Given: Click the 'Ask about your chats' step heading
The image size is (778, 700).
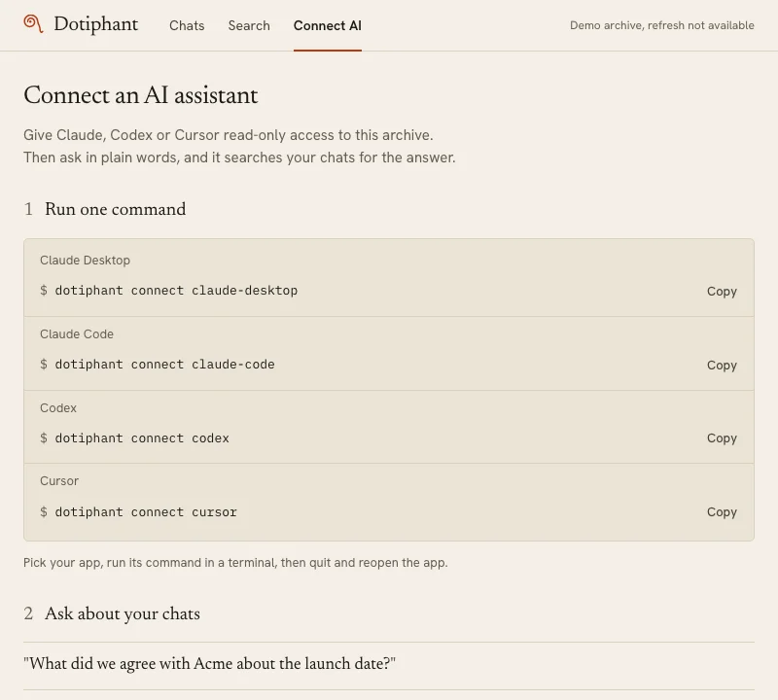Looking at the screenshot, I should [123, 613].
